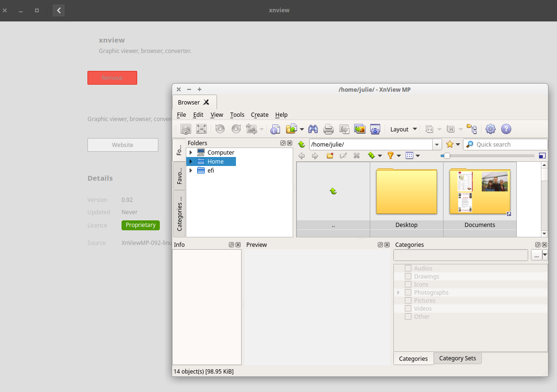Switch to the Category Sets tab
557x392 pixels.
pos(457,358)
